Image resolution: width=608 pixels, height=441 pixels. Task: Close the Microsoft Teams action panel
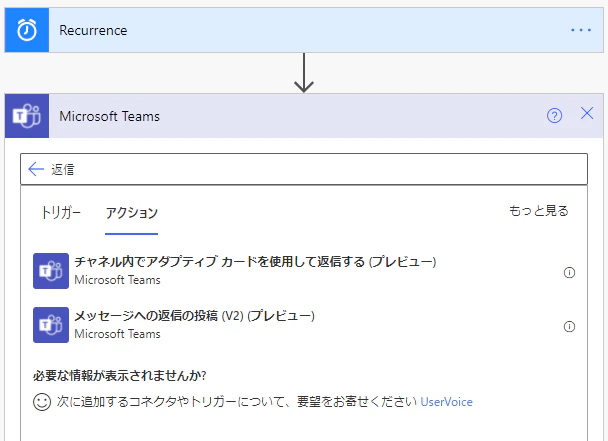point(587,114)
